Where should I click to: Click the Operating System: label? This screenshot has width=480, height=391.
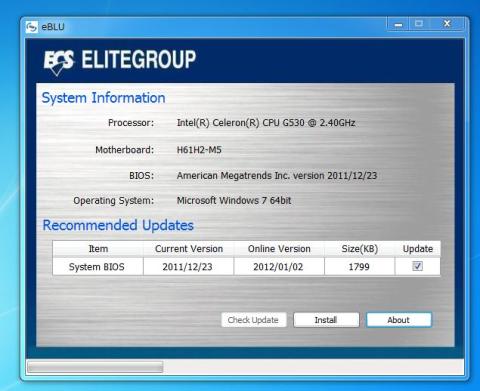[114, 201]
